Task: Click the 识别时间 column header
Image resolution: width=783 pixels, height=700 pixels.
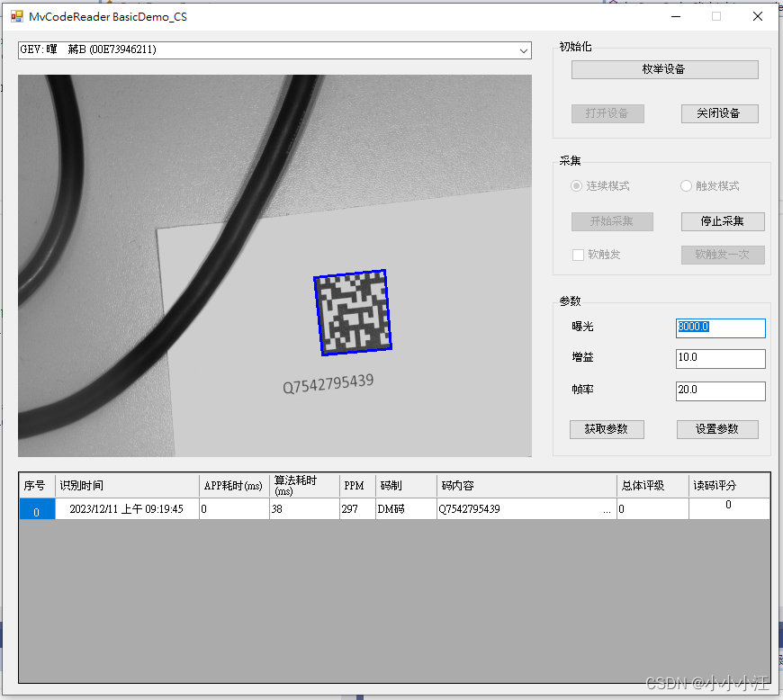Action: click(127, 485)
